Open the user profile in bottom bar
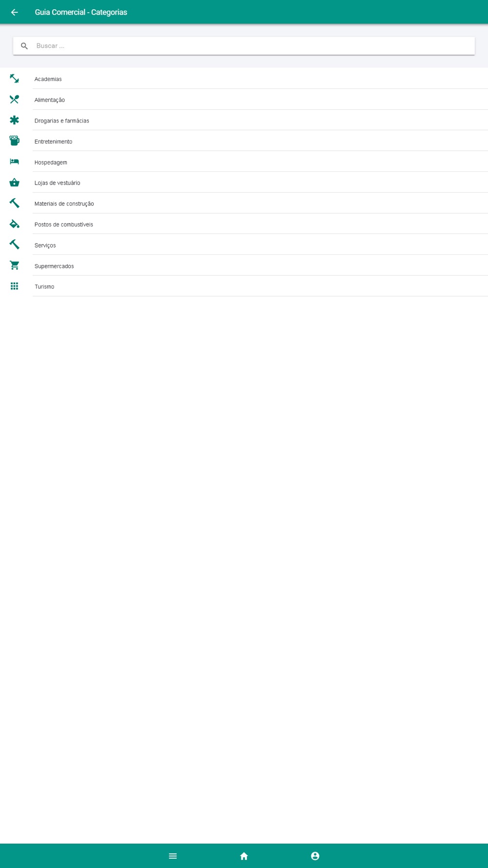Screen dimensions: 488x868 coord(315,856)
